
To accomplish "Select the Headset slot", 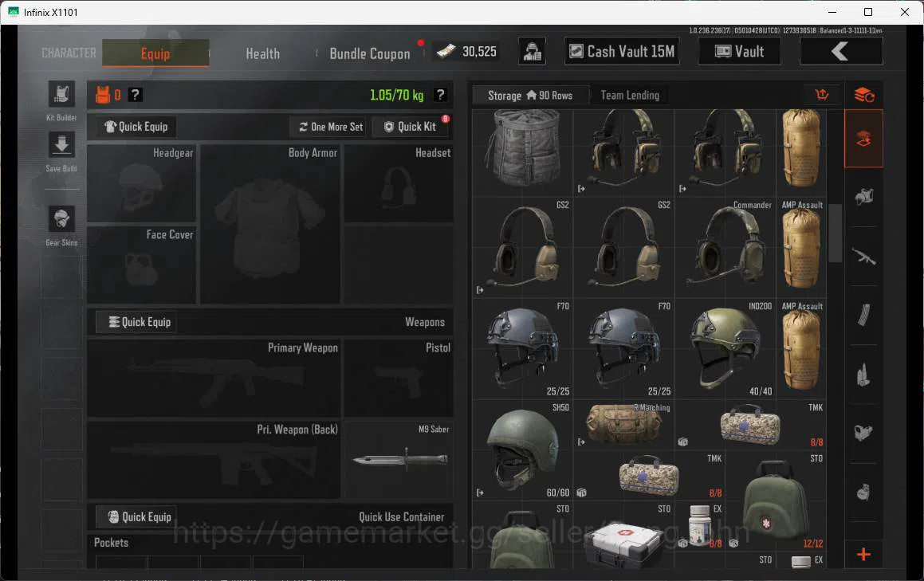I will tap(399, 183).
